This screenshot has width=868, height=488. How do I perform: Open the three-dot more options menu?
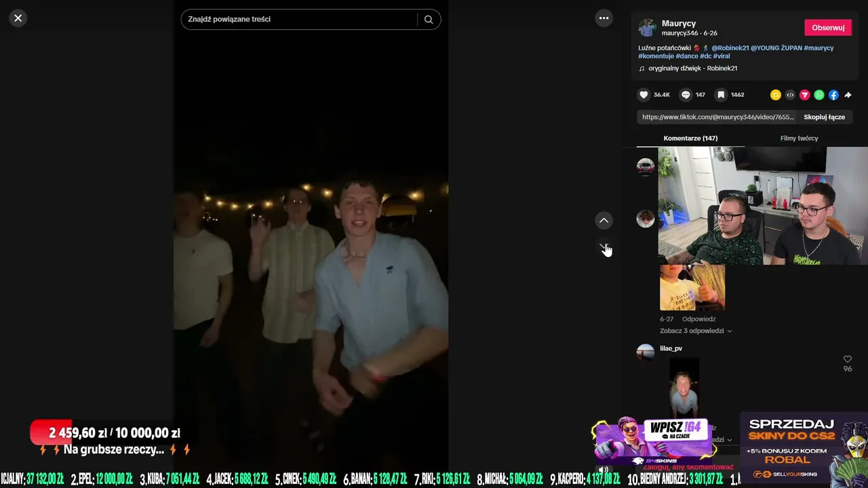[x=604, y=18]
